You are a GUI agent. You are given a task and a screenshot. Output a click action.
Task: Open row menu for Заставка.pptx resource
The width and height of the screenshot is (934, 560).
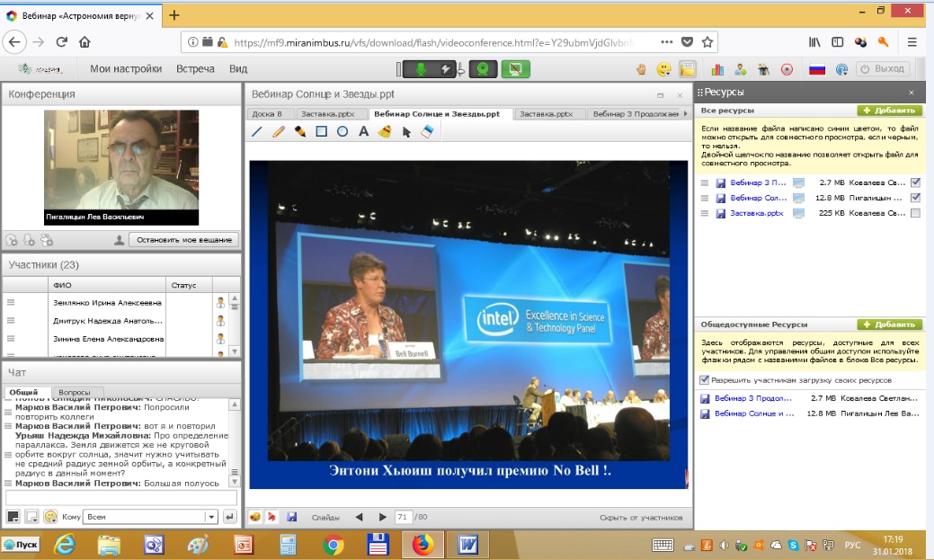(x=705, y=213)
